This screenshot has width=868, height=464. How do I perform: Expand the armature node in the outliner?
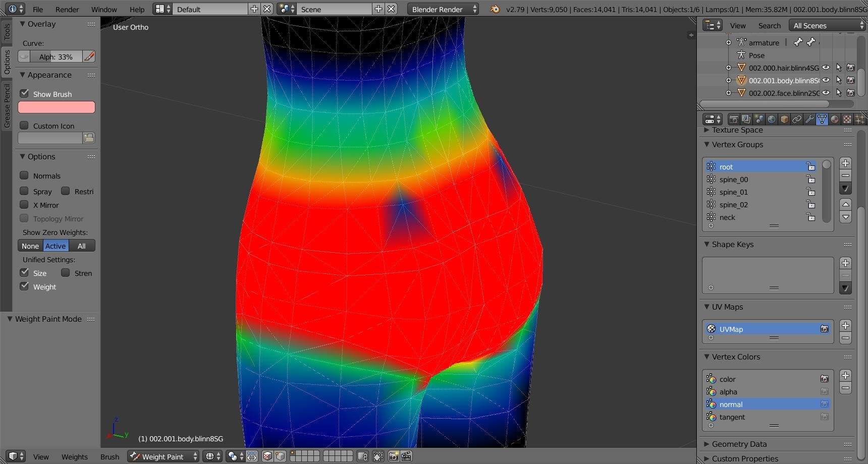pyautogui.click(x=729, y=42)
